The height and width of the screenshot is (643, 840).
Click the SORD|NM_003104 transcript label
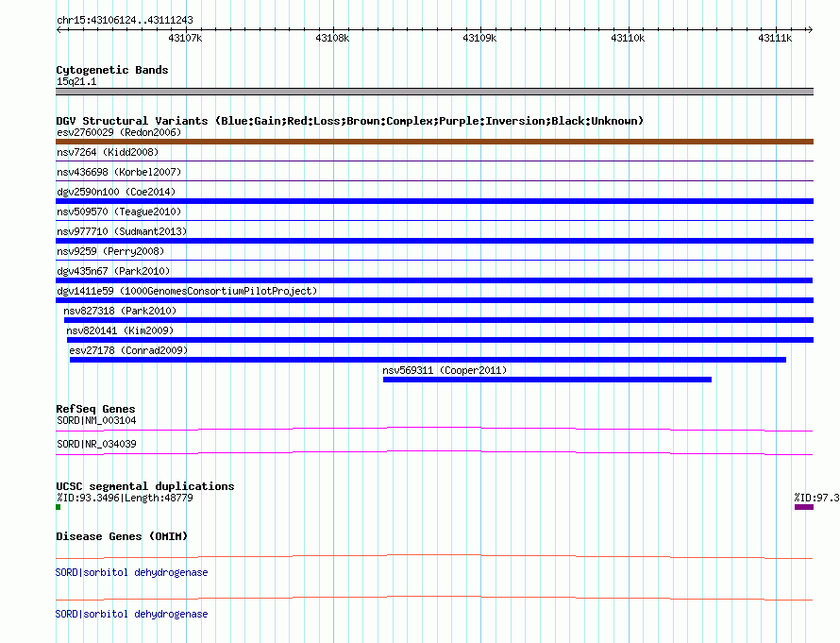96,420
